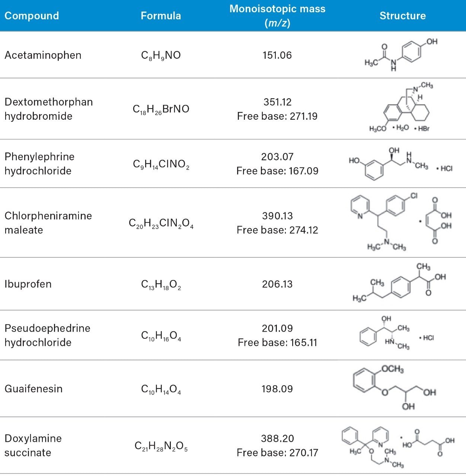Screen dimensions: 466x476
Task: Select the Phenylephrine mass value 203.07
Action: (x=277, y=157)
